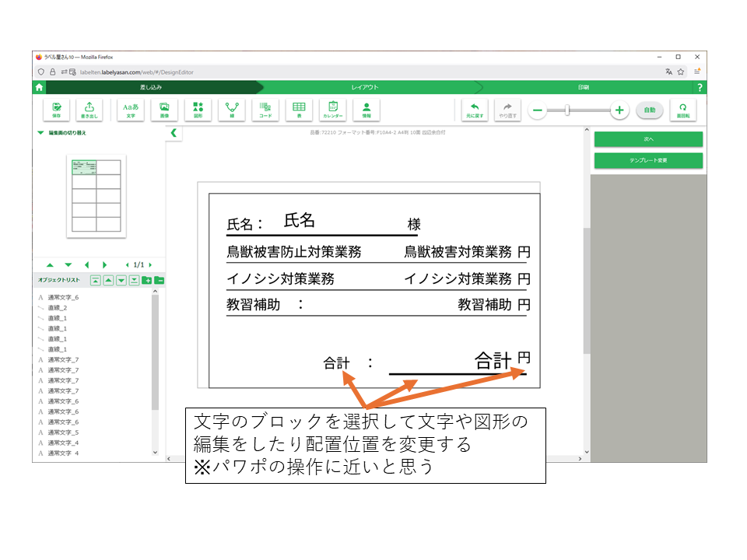The width and height of the screenshot is (747, 560).
Task: Select 直線_2 in the object list
Action: [x=58, y=308]
